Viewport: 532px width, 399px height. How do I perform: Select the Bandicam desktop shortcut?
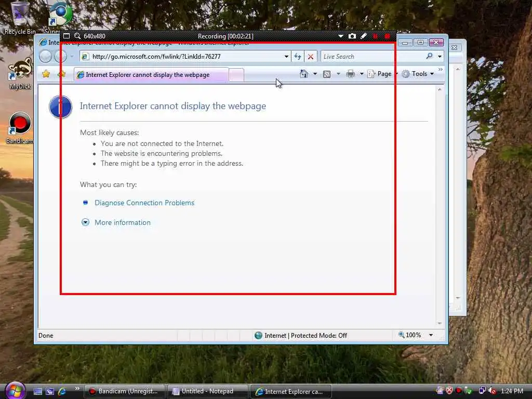click(20, 128)
